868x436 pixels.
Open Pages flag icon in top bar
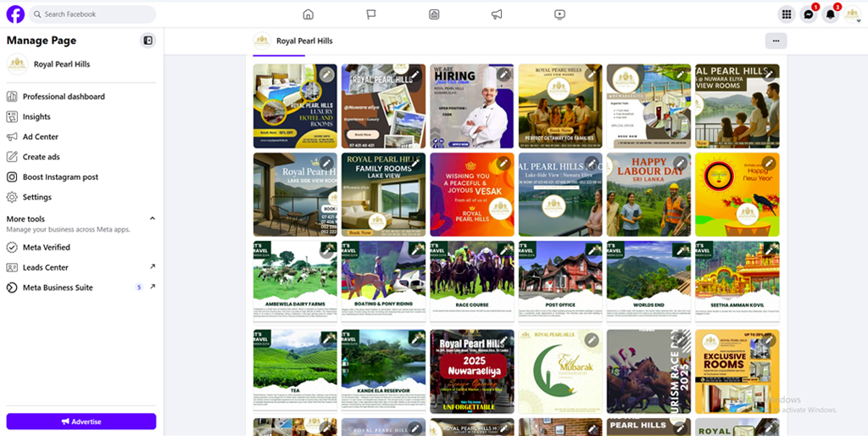click(371, 14)
